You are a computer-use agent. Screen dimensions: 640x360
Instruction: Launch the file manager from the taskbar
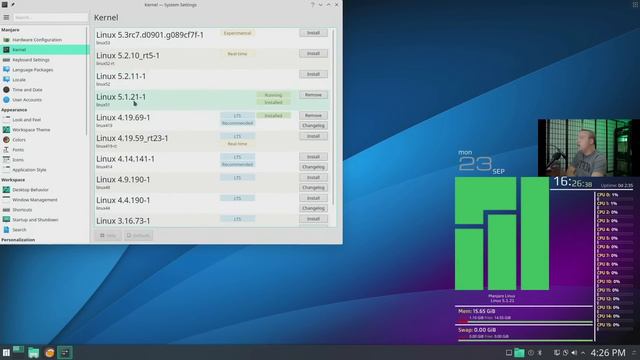click(34, 353)
